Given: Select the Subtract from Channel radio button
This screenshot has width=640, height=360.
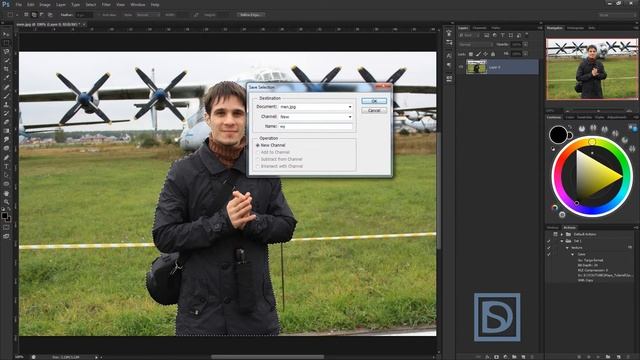Looking at the screenshot, I should point(258,159).
